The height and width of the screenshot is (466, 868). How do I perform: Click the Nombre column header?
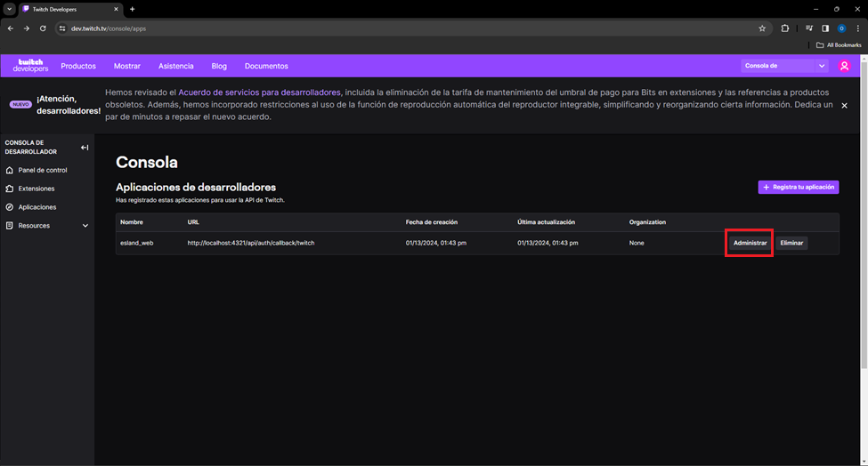[x=132, y=222]
